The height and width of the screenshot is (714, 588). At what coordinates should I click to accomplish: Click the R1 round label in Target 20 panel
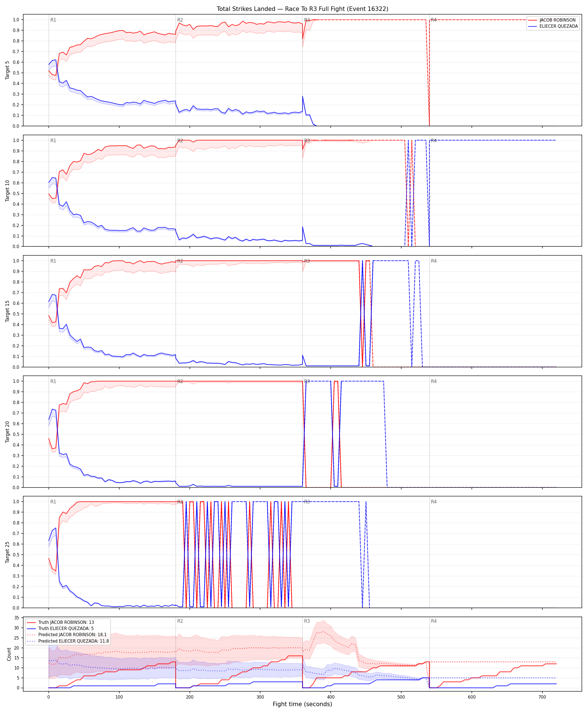(x=53, y=381)
